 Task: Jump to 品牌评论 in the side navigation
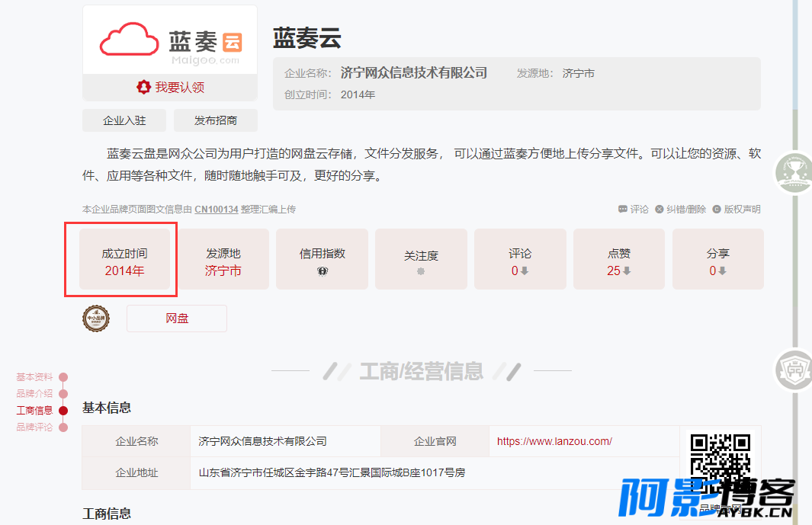click(x=34, y=427)
